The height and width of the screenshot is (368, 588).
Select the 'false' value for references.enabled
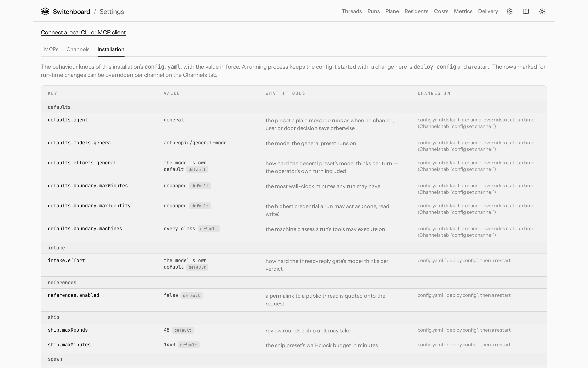[171, 295]
